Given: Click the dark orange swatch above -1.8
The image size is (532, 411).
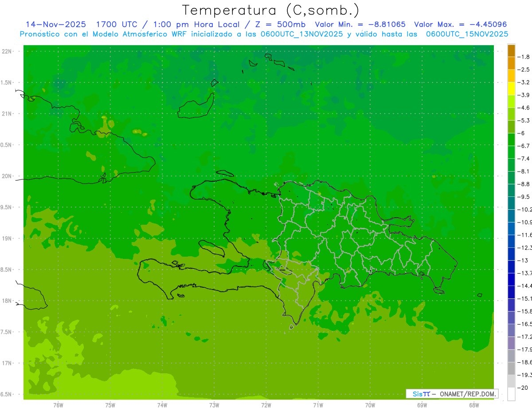Looking at the screenshot, I should [511, 51].
